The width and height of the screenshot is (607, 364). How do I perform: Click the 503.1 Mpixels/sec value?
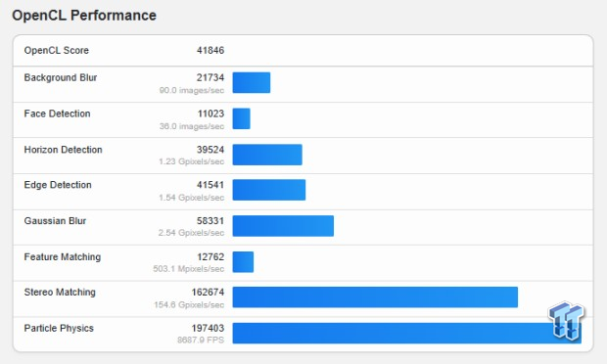click(189, 268)
